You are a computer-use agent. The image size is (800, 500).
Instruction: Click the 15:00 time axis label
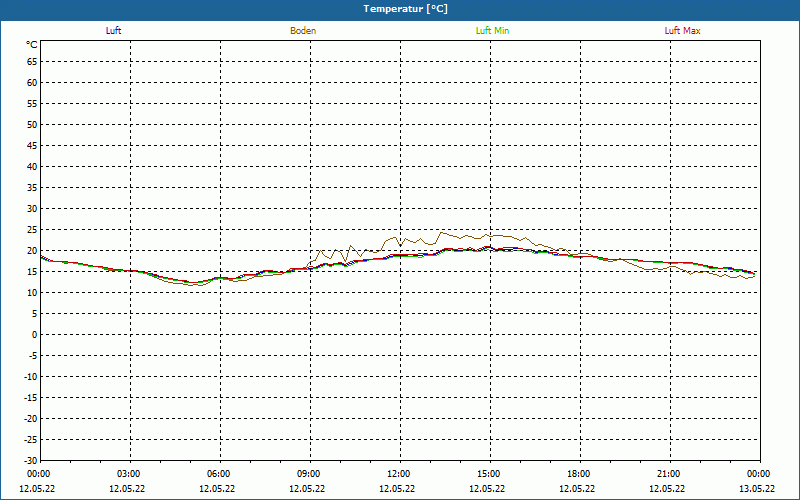point(490,474)
